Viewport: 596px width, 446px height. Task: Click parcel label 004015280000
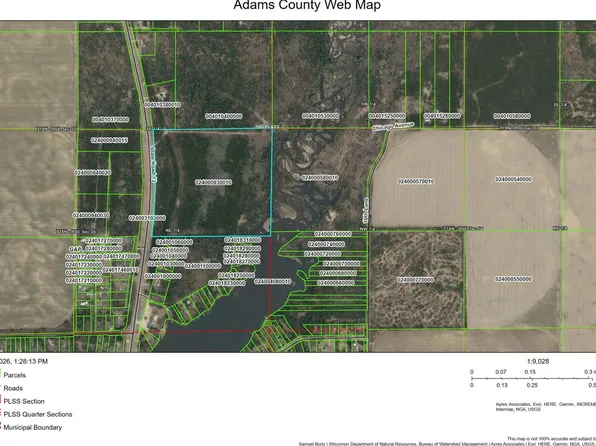click(442, 116)
